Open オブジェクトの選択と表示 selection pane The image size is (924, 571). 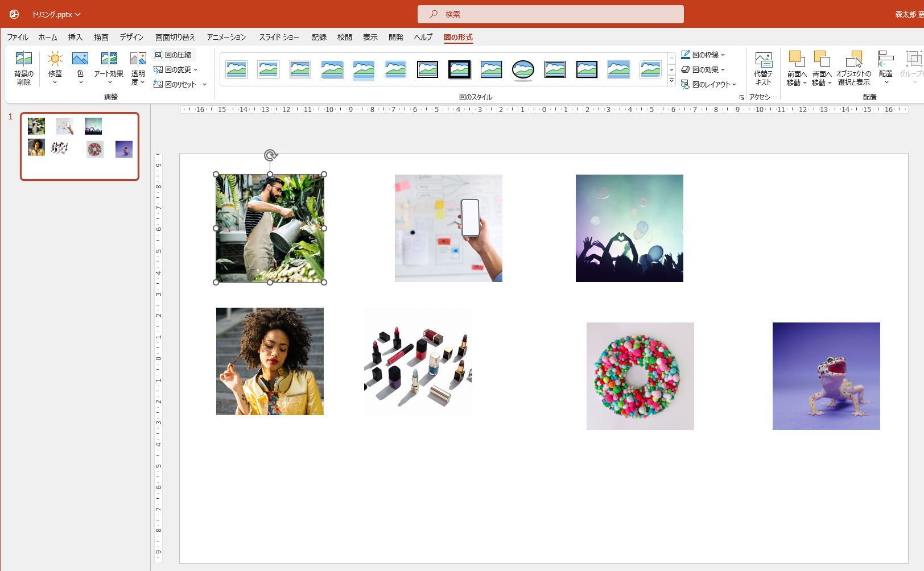tap(853, 68)
